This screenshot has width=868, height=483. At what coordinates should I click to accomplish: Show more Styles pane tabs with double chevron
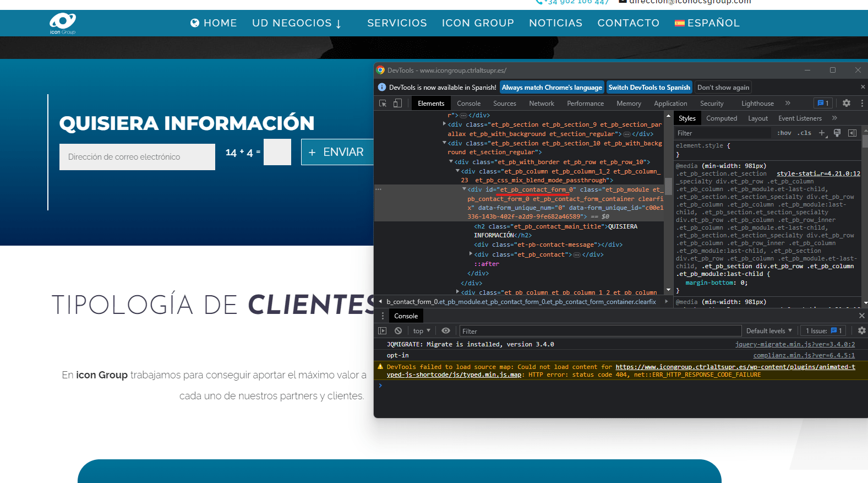point(834,118)
